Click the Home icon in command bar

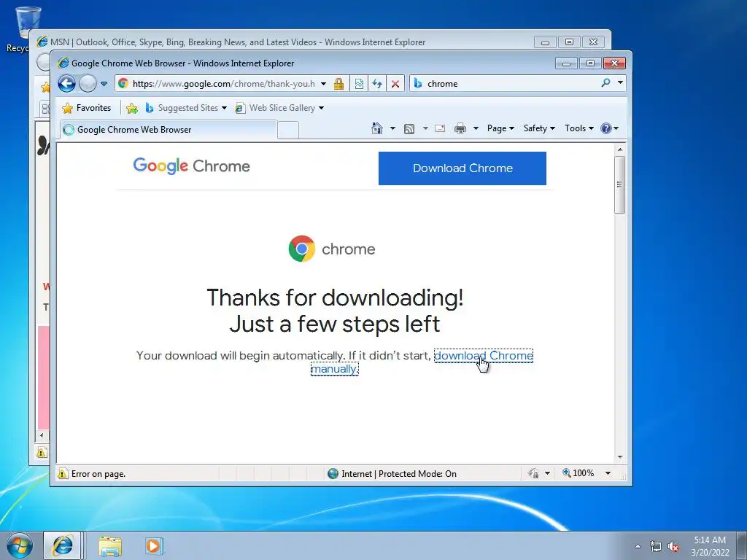(x=377, y=128)
